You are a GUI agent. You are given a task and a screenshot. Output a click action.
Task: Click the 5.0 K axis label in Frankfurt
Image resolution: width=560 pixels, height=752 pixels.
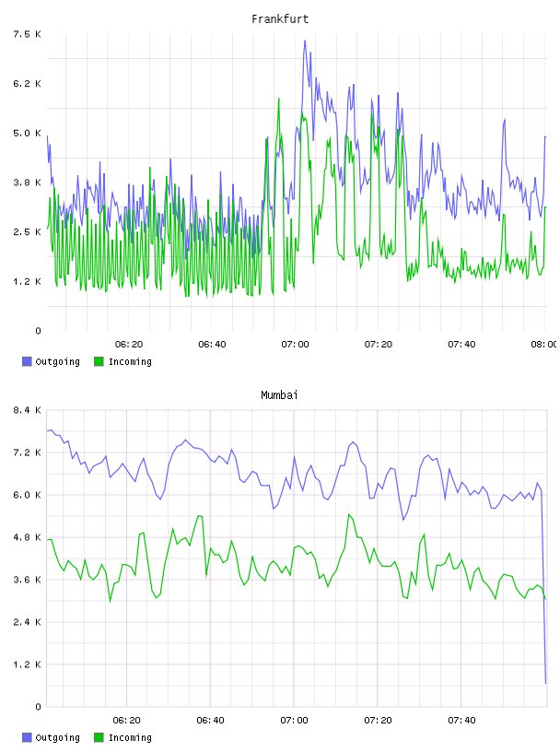[28, 133]
